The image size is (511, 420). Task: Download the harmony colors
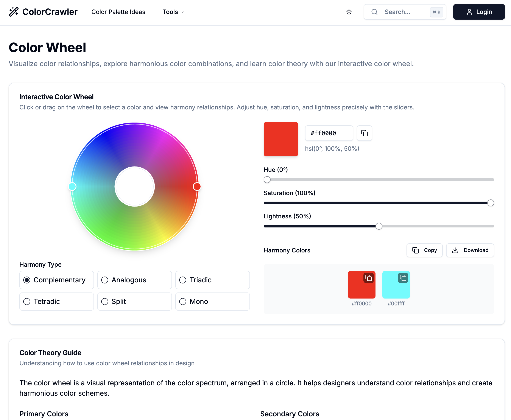pos(470,250)
